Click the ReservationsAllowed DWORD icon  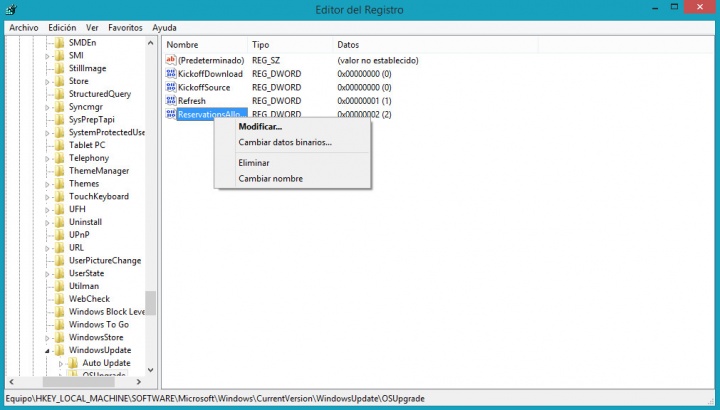coord(171,114)
